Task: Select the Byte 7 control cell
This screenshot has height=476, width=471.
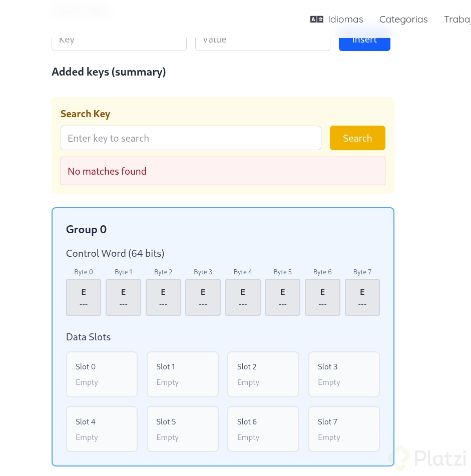Action: [362, 297]
